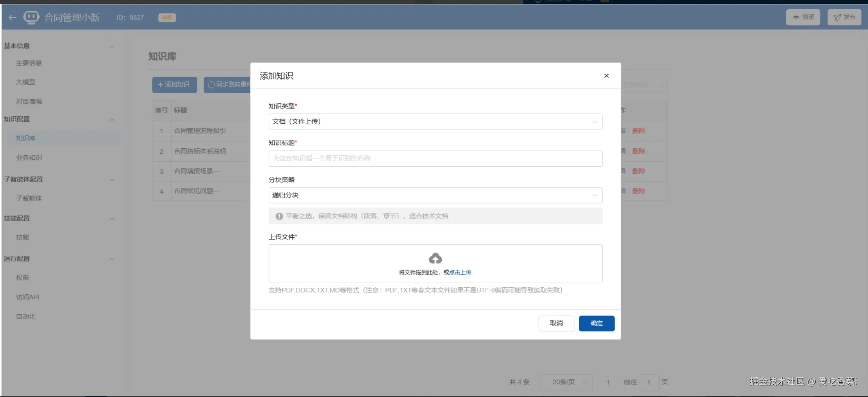Click the 发布 button
This screenshot has width=868, height=397.
pyautogui.click(x=844, y=17)
